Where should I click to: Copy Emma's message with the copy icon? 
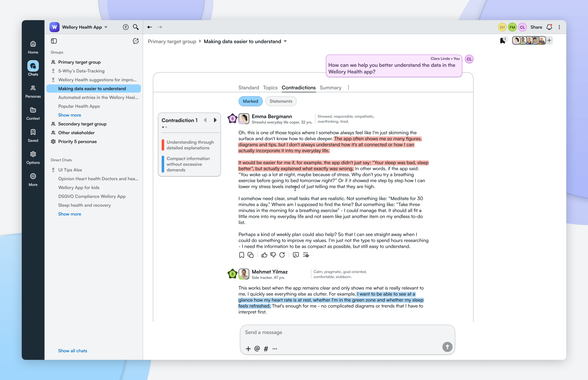pos(251,255)
